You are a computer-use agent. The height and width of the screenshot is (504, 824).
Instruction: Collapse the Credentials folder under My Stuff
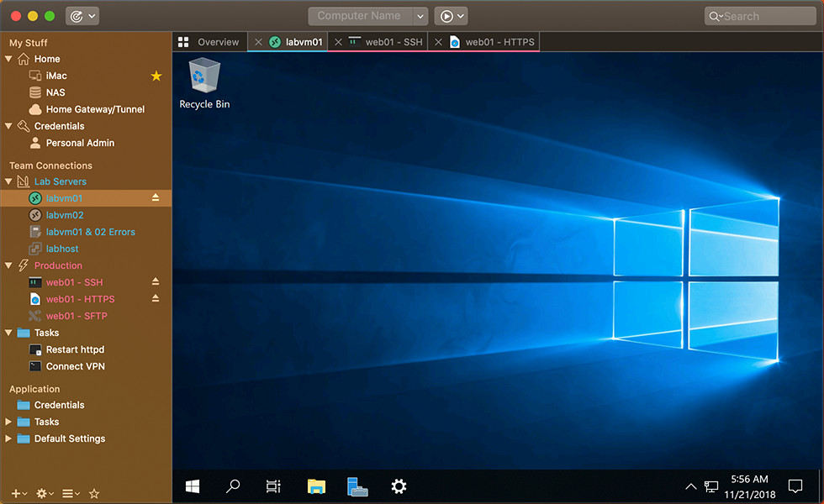click(8, 126)
